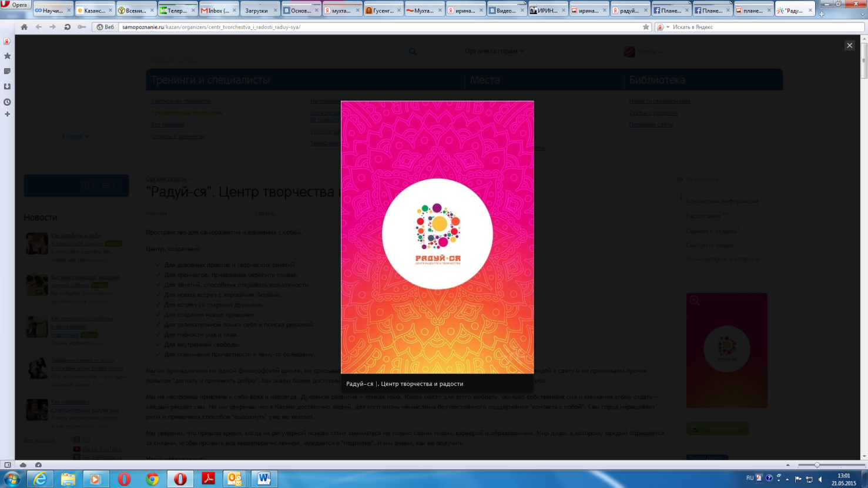The height and width of the screenshot is (488, 868).
Task: Open the Тренинги и специалисты section
Action: [210, 80]
